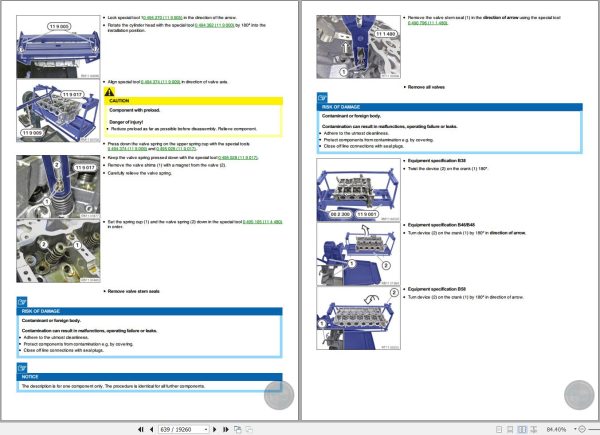Click the blue NOTICE header bar

tap(150, 377)
